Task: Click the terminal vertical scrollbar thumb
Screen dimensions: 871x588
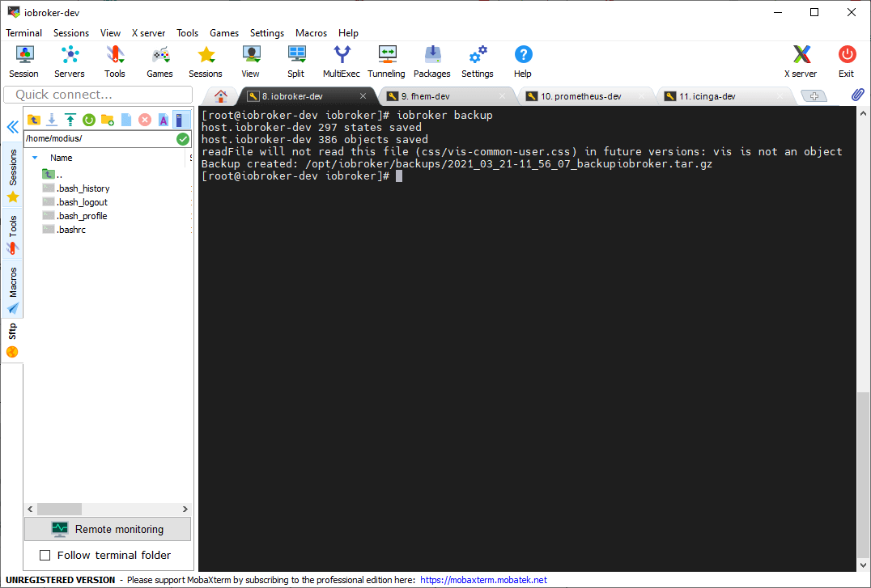Action: click(x=863, y=475)
